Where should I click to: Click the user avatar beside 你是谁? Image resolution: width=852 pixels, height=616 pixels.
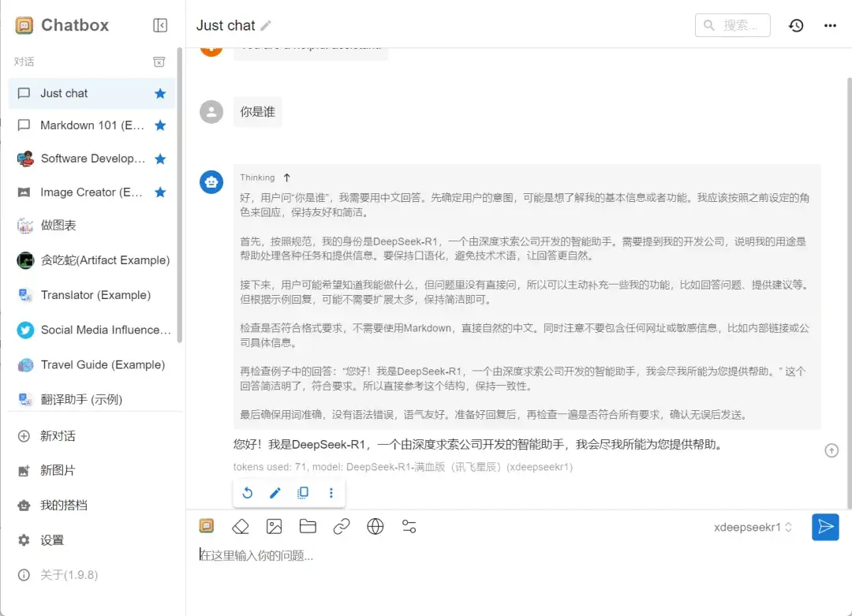coord(211,112)
